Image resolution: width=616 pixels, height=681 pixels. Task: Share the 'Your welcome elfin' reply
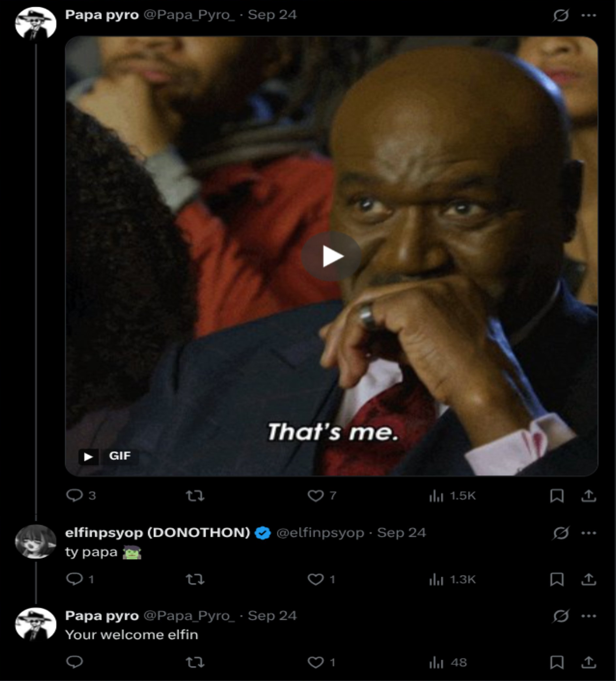589,662
